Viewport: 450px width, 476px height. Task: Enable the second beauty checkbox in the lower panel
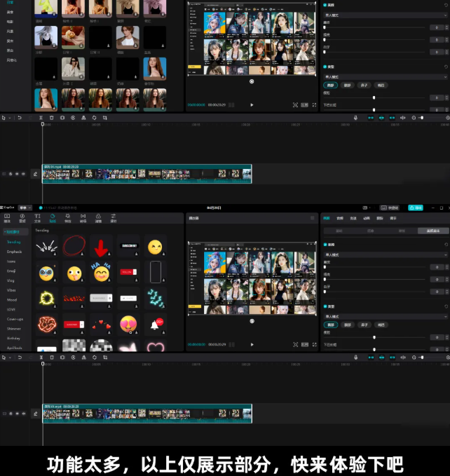click(x=325, y=306)
